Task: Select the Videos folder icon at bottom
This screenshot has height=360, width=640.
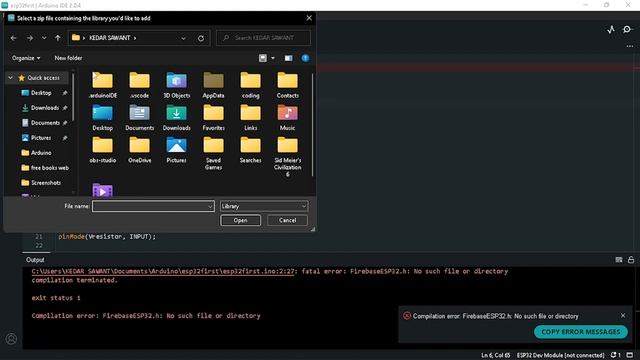Action: click(102, 190)
